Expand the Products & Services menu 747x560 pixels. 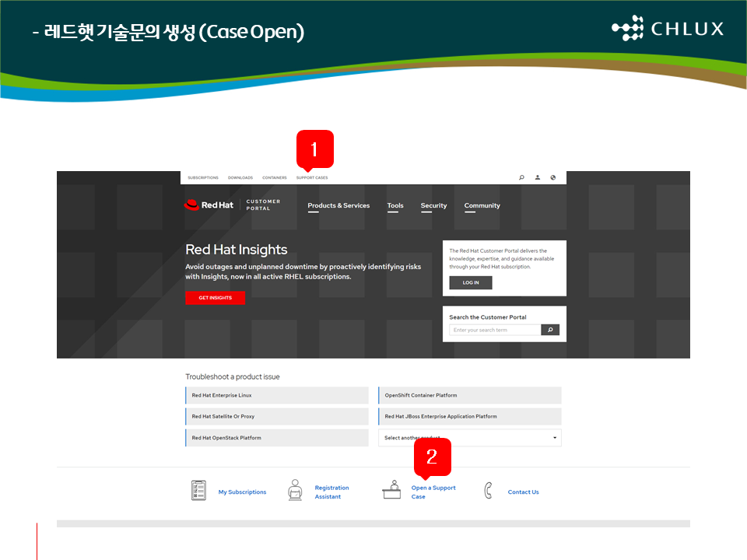[x=338, y=205]
